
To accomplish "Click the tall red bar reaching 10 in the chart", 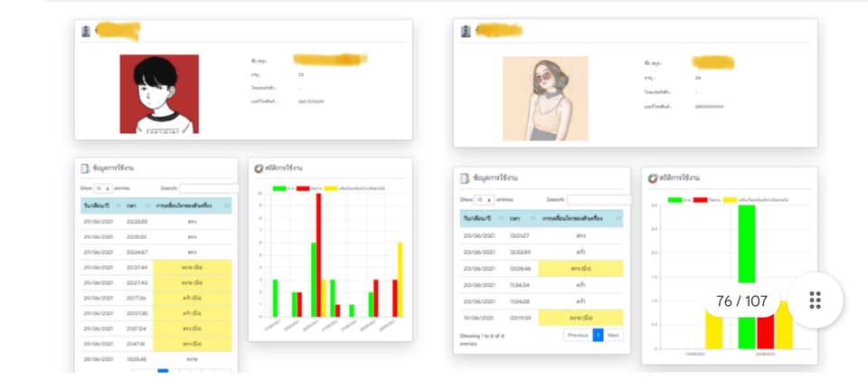I will (318, 255).
